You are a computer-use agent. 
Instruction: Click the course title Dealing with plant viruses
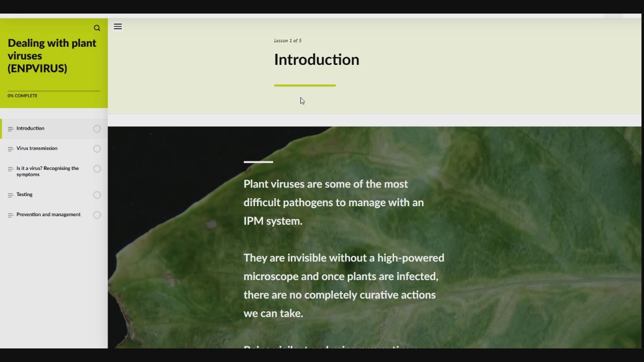[x=52, y=56]
